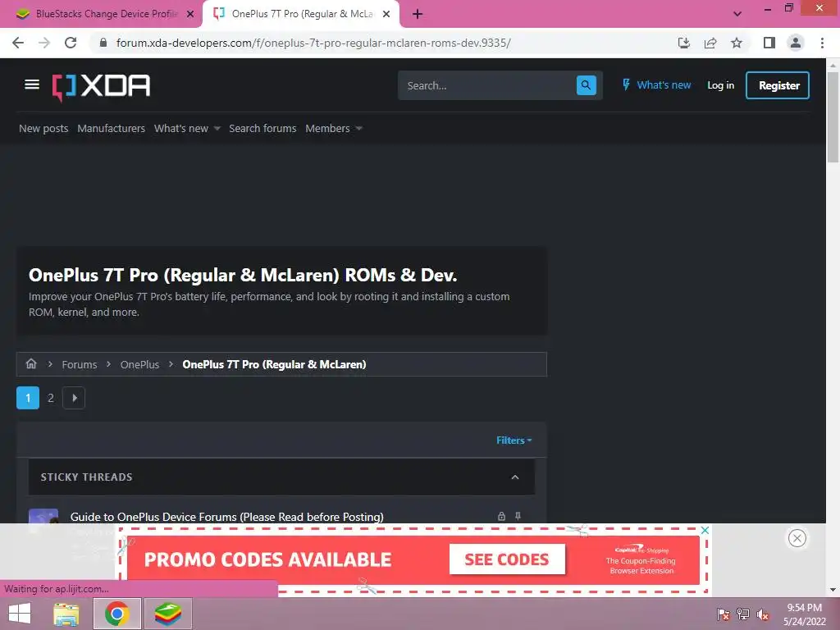Viewport: 840px width, 630px height.
Task: Click Members in the nav bar
Action: 327,129
